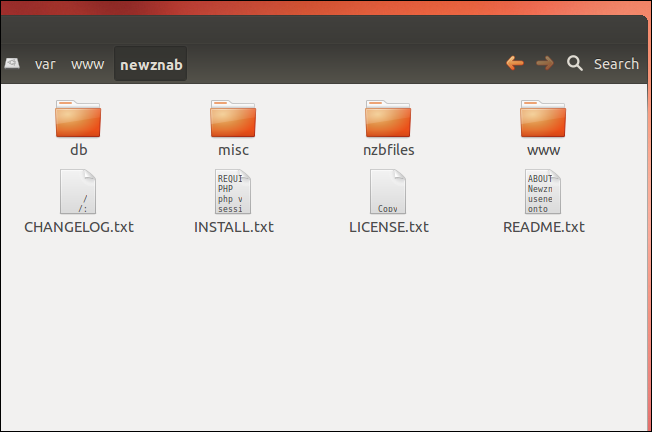The height and width of the screenshot is (432, 652).
Task: Select the CHANGELOG.txt file icon
Action: tap(78, 191)
